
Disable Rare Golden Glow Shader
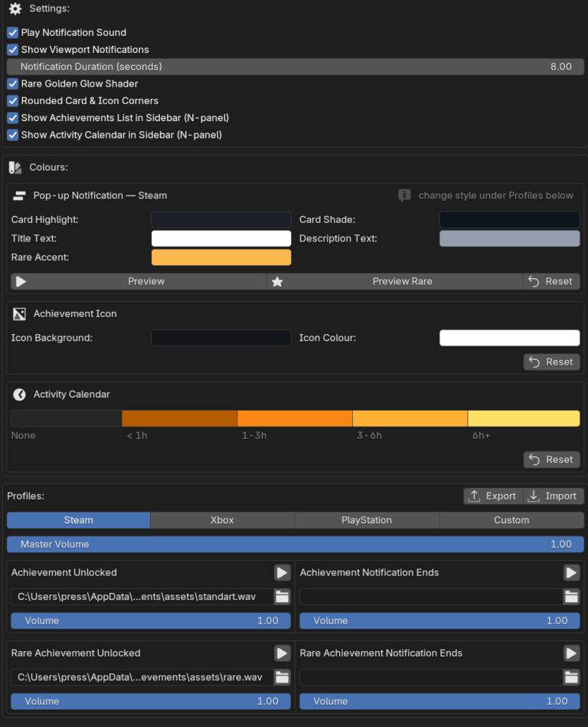pos(13,84)
